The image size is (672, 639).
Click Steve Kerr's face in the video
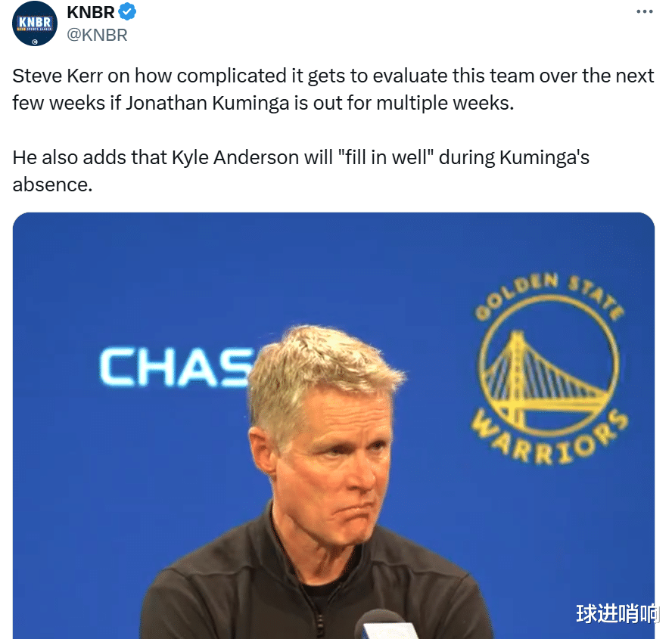point(334,458)
